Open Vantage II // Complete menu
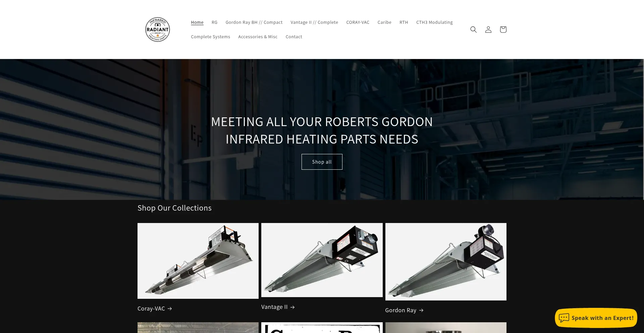Viewport: 644px width, 333px height. (x=314, y=22)
